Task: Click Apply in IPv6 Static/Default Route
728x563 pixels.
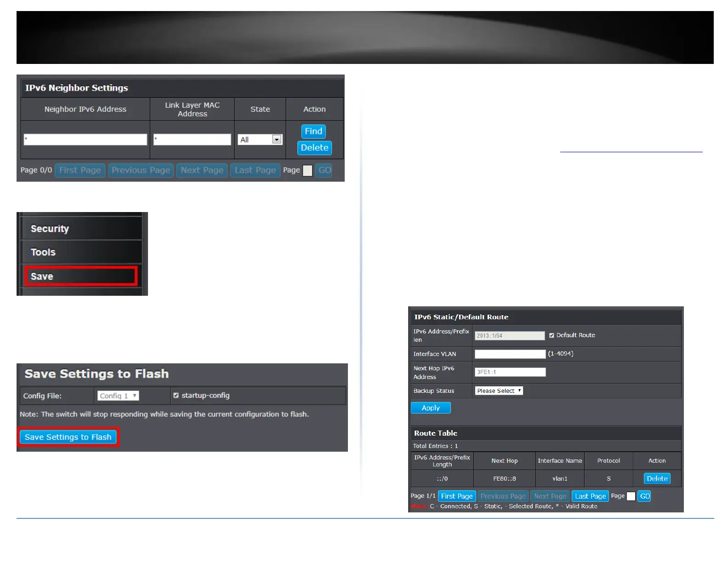Action: [431, 408]
